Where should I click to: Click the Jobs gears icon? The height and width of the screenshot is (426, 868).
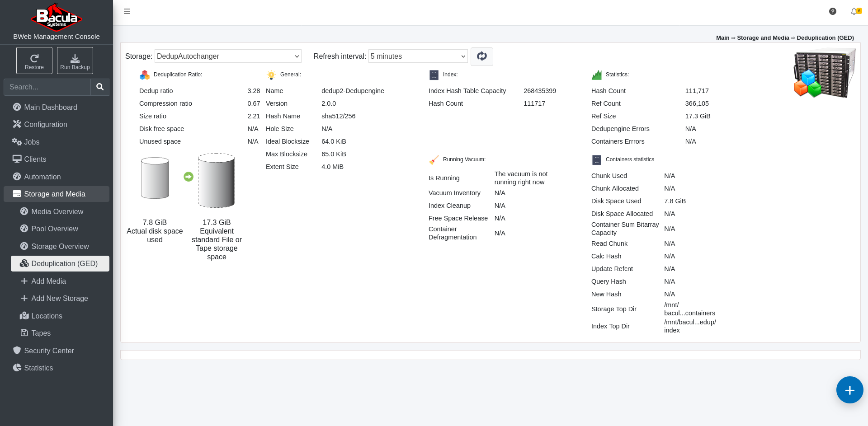(17, 141)
